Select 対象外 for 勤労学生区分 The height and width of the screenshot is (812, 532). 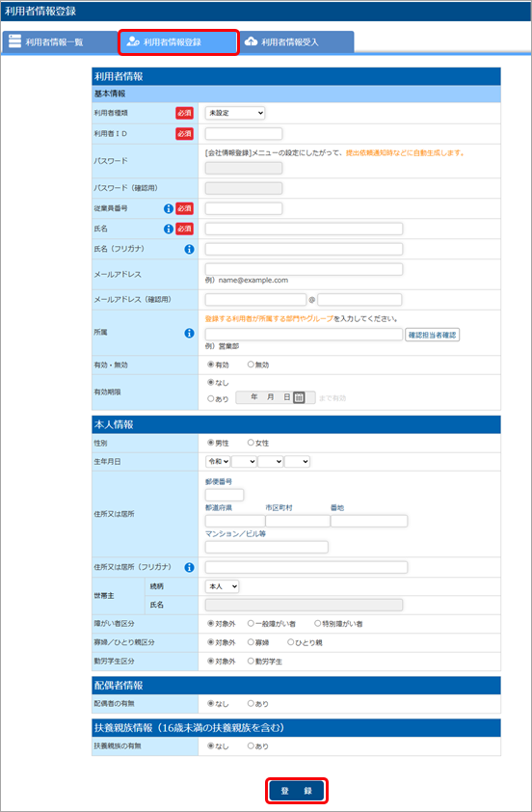(211, 661)
